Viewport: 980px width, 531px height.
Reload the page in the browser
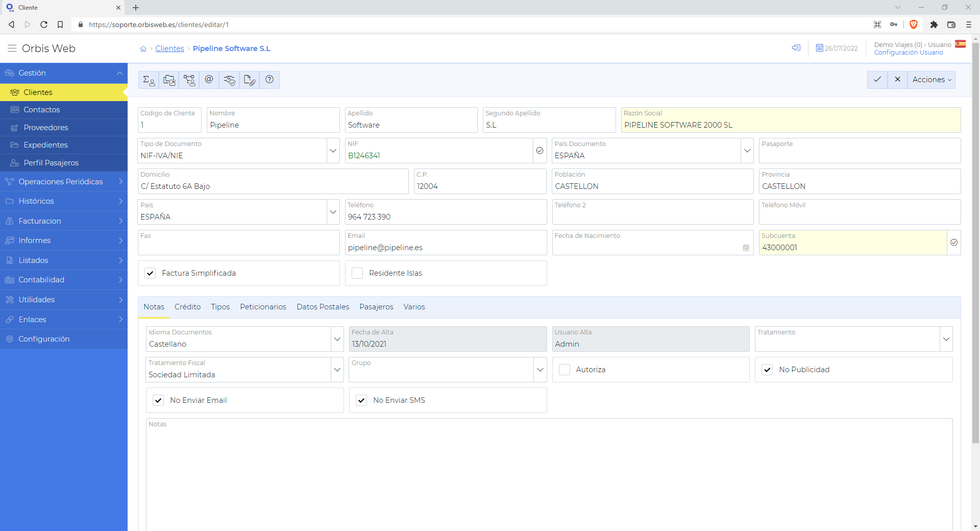pos(44,25)
